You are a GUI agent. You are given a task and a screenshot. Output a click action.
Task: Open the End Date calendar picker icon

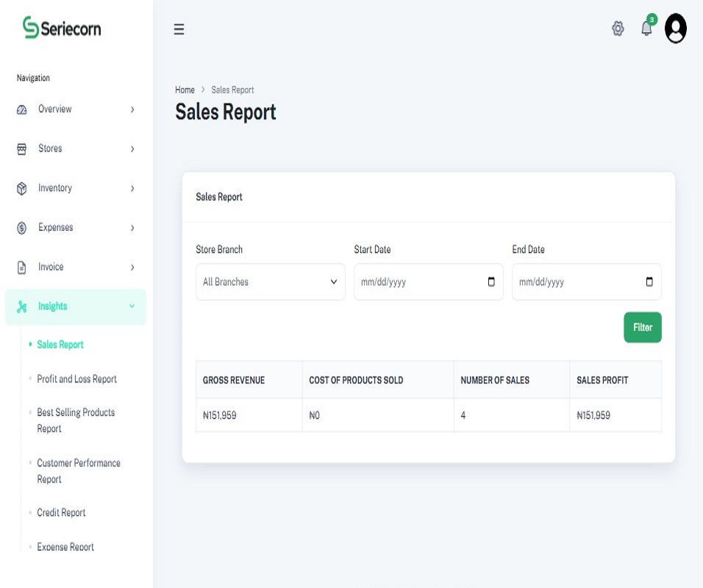click(x=649, y=282)
